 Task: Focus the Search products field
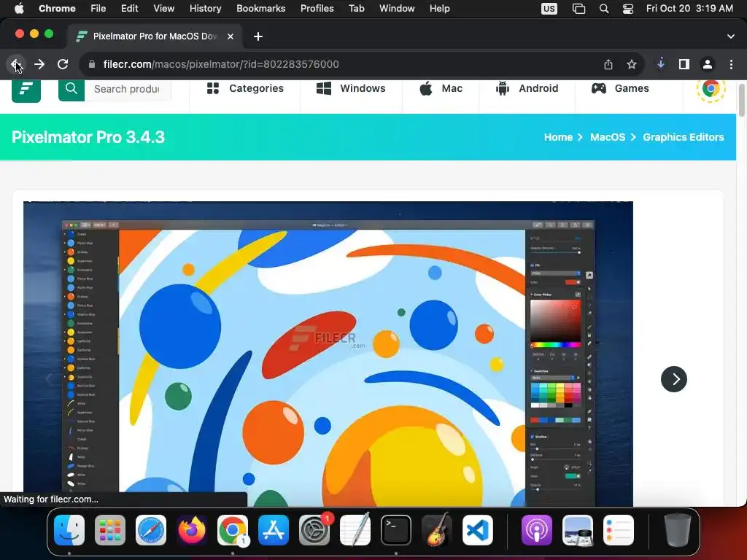click(128, 90)
